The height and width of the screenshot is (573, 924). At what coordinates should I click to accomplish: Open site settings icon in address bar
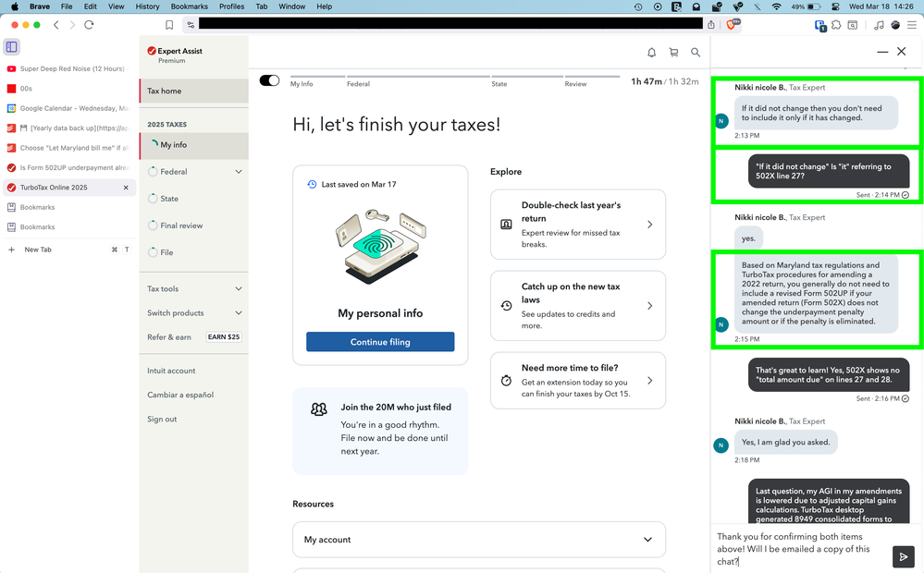click(191, 25)
